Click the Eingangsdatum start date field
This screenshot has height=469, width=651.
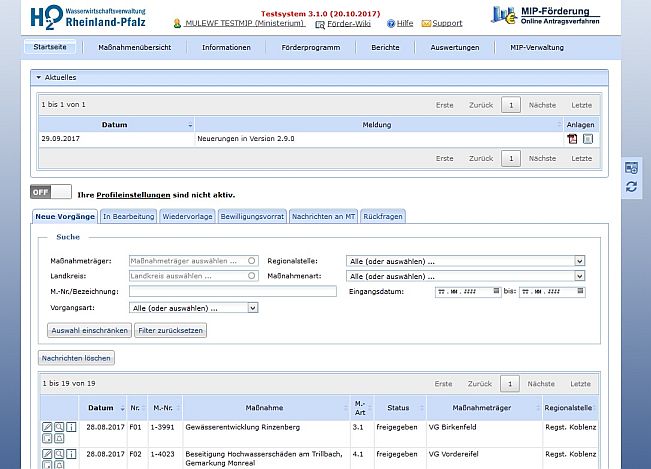tap(468, 291)
